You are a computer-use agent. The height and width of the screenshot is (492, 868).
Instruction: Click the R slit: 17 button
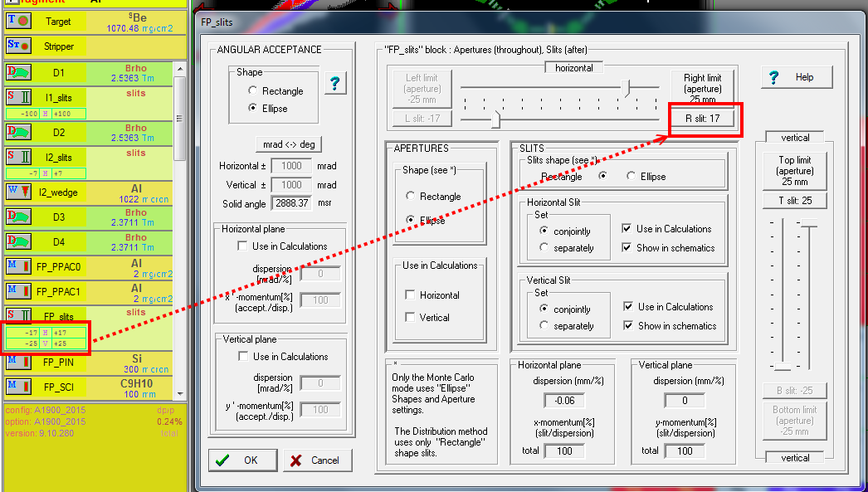pyautogui.click(x=702, y=119)
